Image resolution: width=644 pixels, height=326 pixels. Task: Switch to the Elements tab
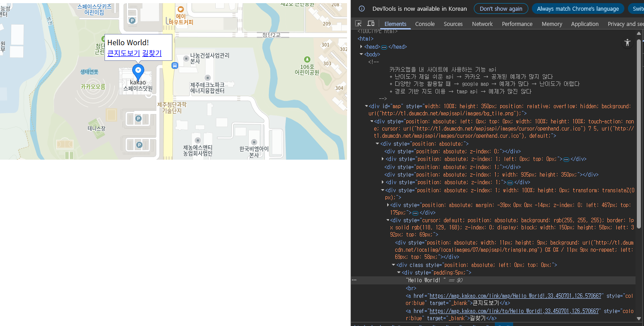pos(395,24)
